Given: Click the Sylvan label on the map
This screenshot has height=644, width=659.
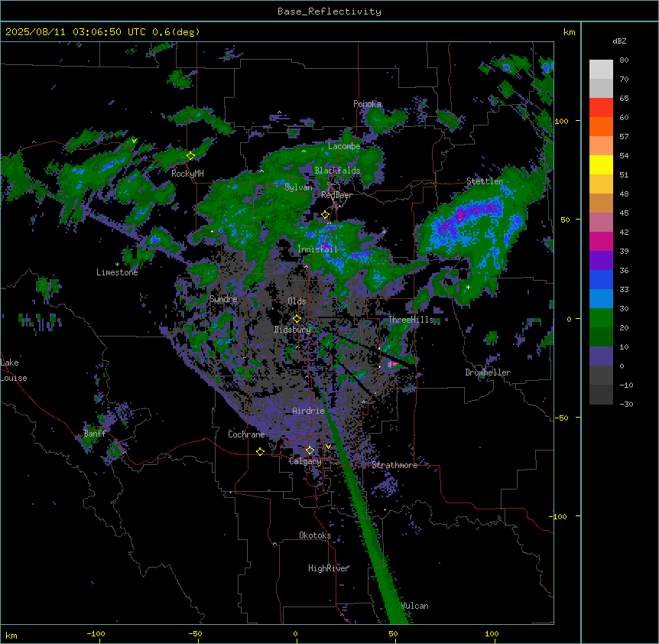Looking at the screenshot, I should (x=298, y=187).
